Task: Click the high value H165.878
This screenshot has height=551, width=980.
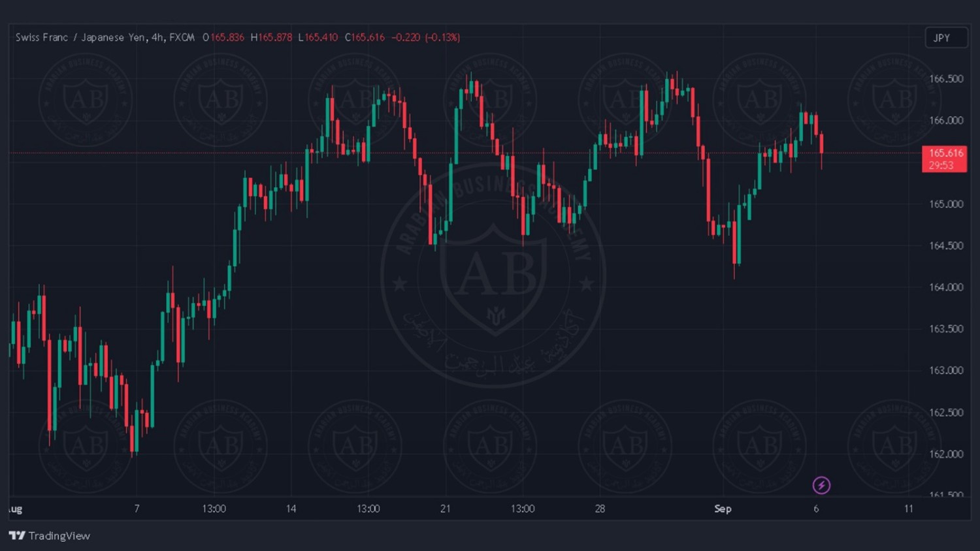Action: [271, 37]
